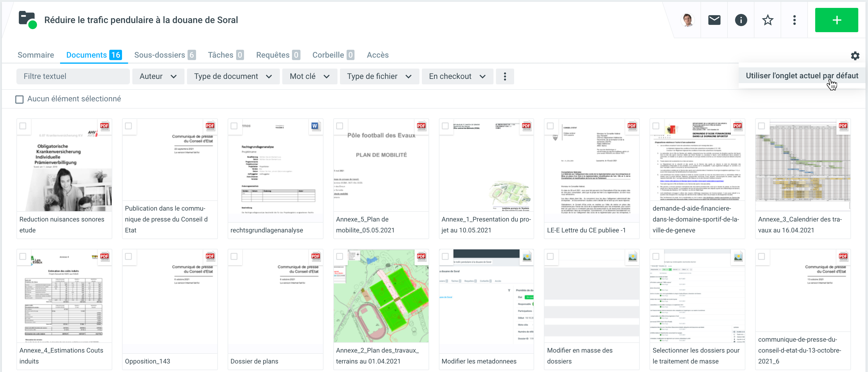Switch to the Sous-dossiers tab

click(164, 55)
